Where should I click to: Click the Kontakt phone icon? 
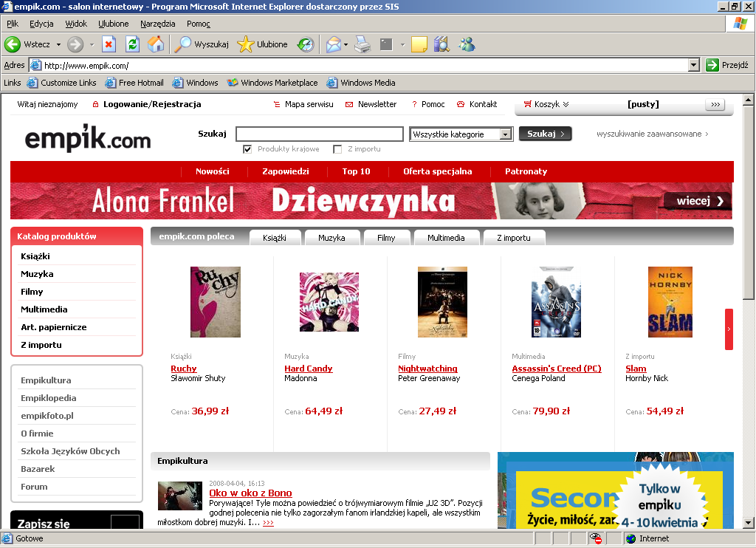(461, 104)
